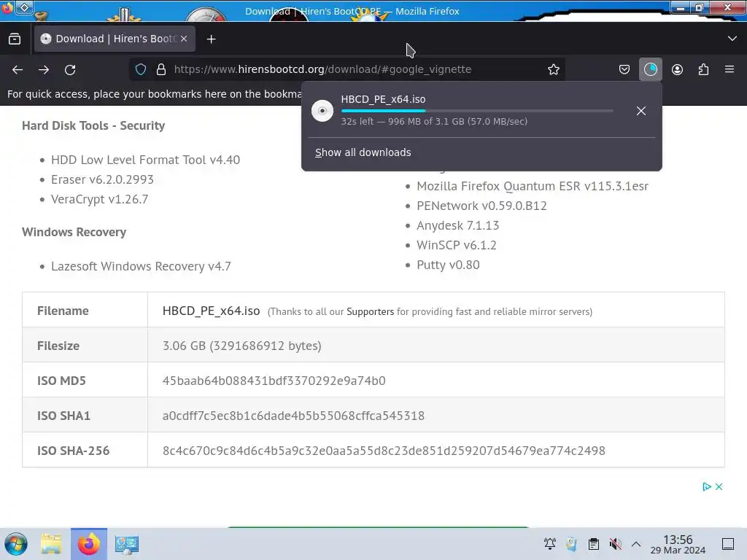Select the 3.06 GB filesize value
The image size is (747, 560).
click(x=241, y=346)
